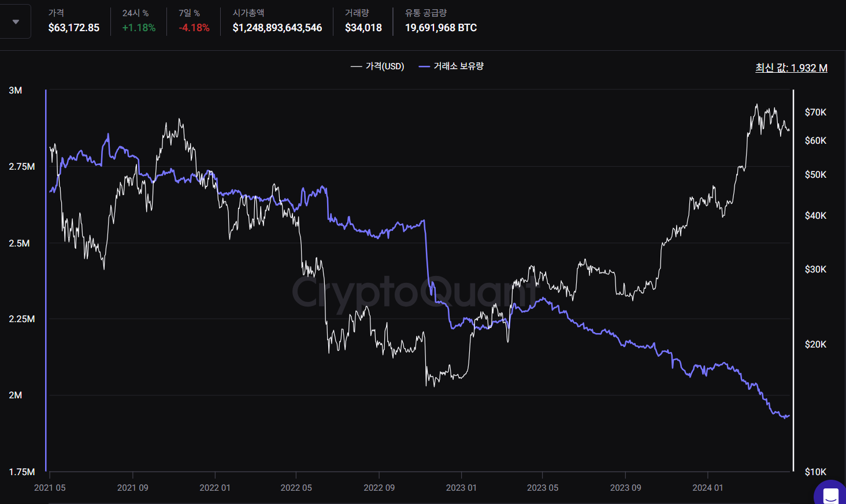Select the 2022 09 x-axis tick
Image resolution: width=846 pixels, height=504 pixels.
tap(379, 488)
